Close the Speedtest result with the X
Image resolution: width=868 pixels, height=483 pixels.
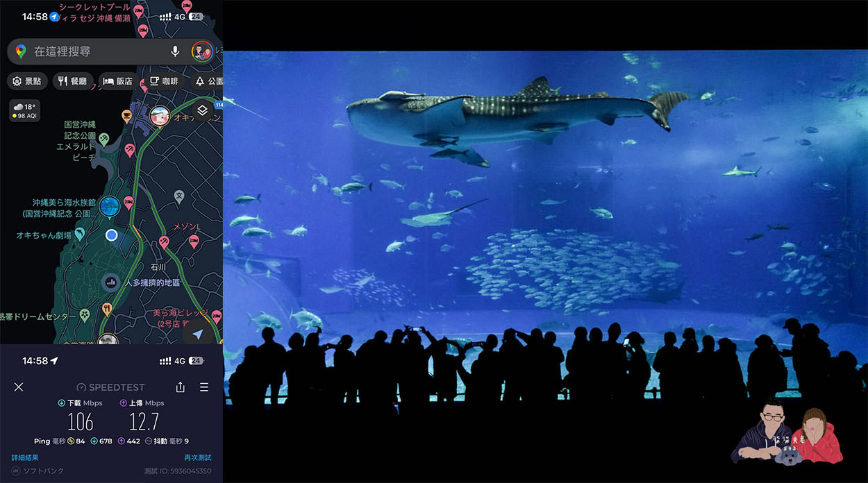[x=19, y=387]
